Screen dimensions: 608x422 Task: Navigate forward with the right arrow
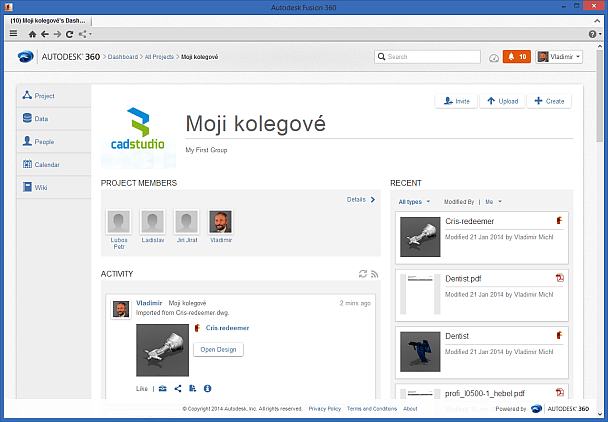pyautogui.click(x=57, y=34)
